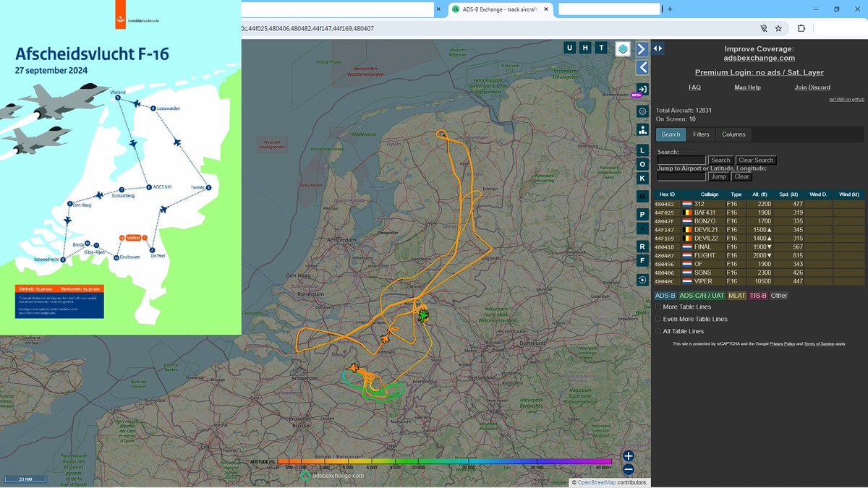Select aircraft row SONS
Viewport: 868px width, 488px height.
[759, 273]
